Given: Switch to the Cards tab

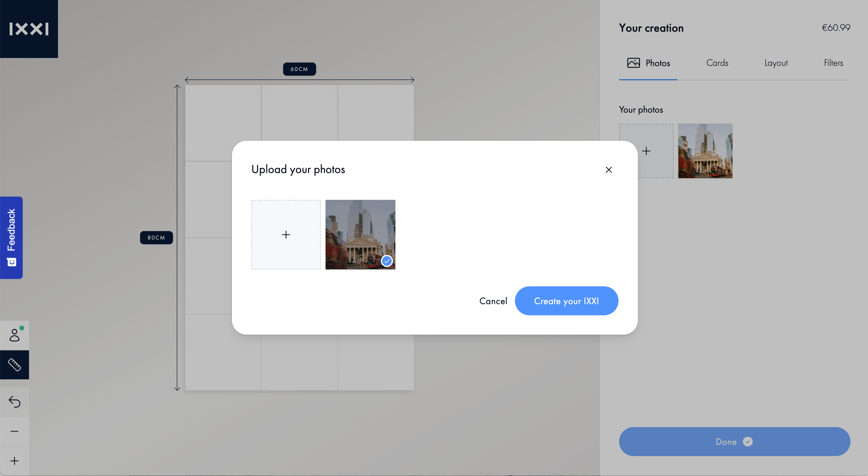Looking at the screenshot, I should click(x=717, y=63).
